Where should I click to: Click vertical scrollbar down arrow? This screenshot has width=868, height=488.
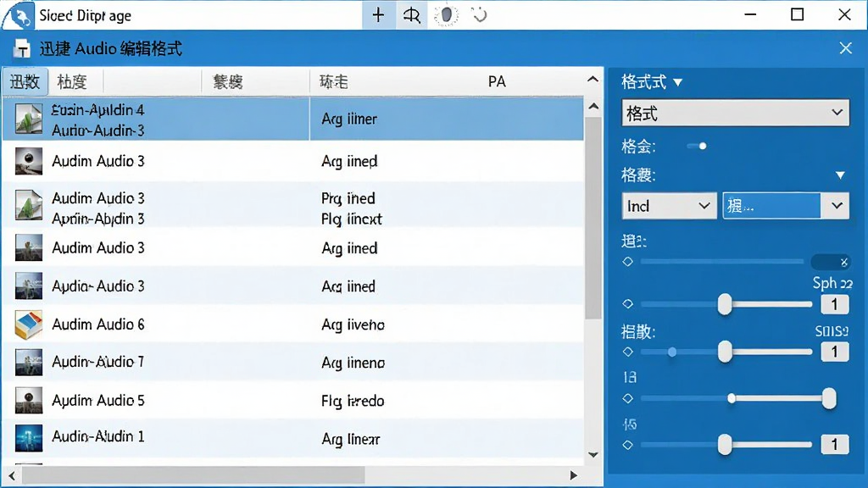593,455
